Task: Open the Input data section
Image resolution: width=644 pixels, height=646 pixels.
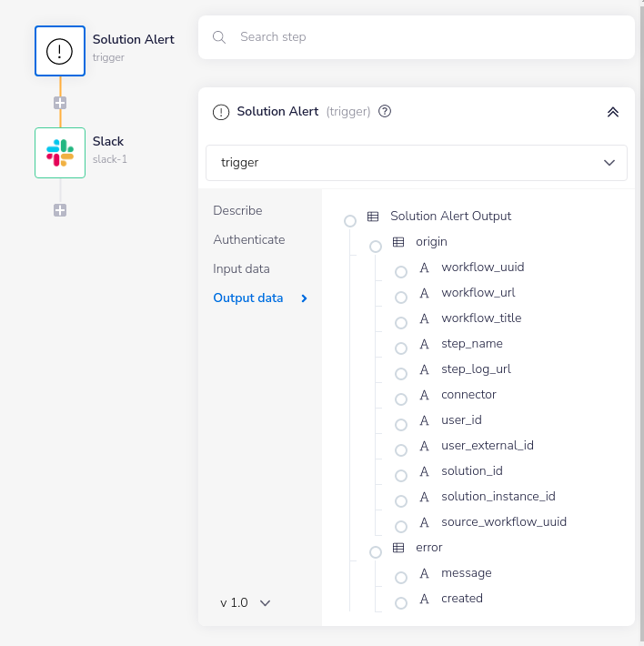Action: tap(241, 268)
